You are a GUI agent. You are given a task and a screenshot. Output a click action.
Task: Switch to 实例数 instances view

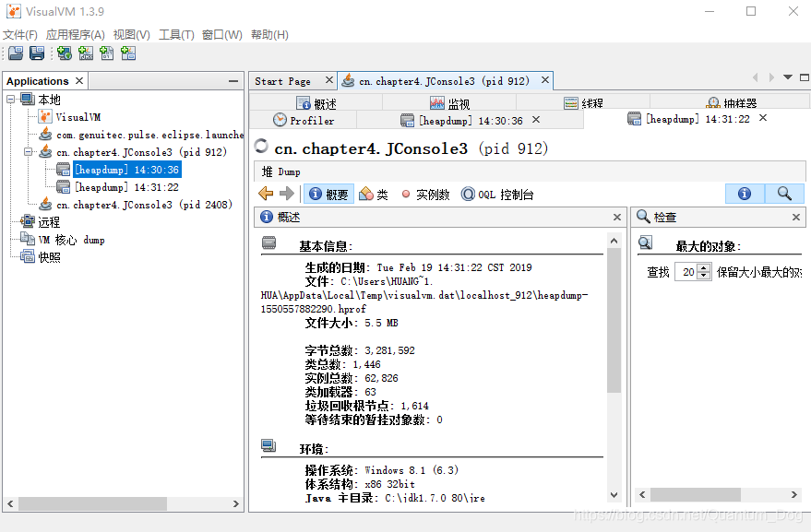425,194
